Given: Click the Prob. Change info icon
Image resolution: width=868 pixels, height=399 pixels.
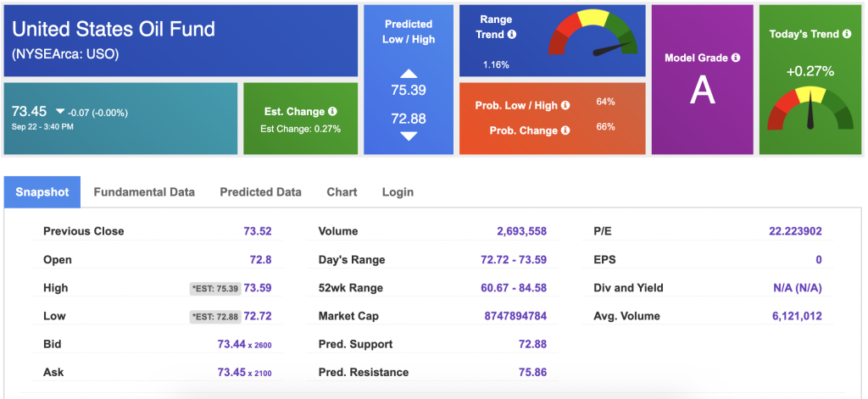Looking at the screenshot, I should (x=565, y=130).
